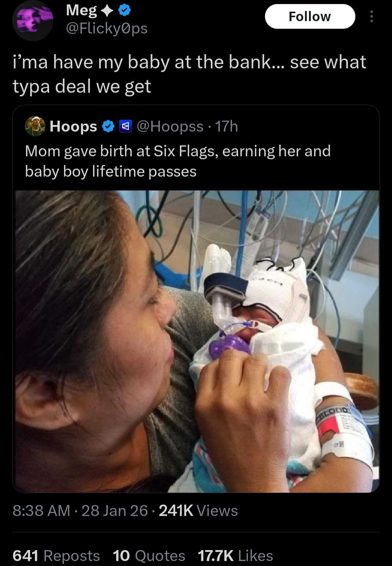
Task: Click the Meg display name
Action: pyautogui.click(x=81, y=11)
